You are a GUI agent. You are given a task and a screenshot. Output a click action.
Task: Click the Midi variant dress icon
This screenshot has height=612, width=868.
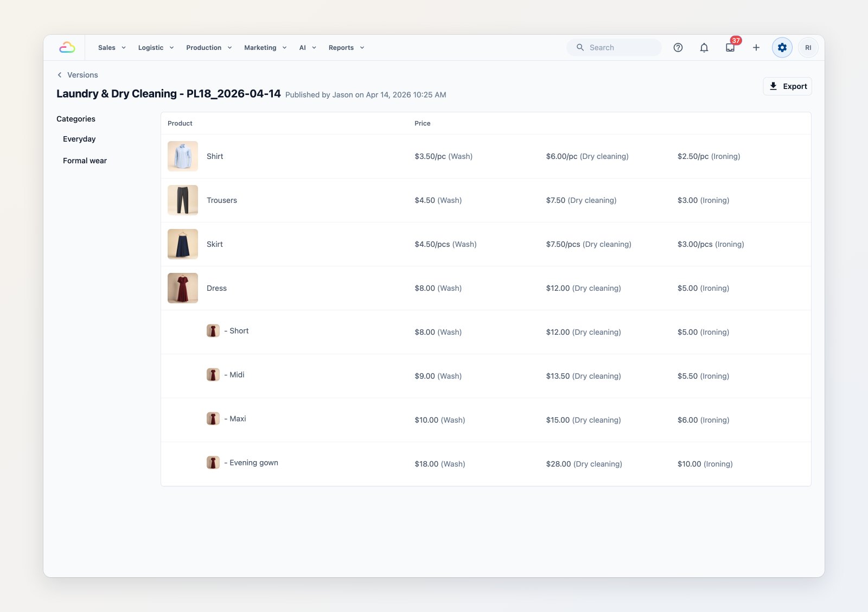tap(213, 375)
